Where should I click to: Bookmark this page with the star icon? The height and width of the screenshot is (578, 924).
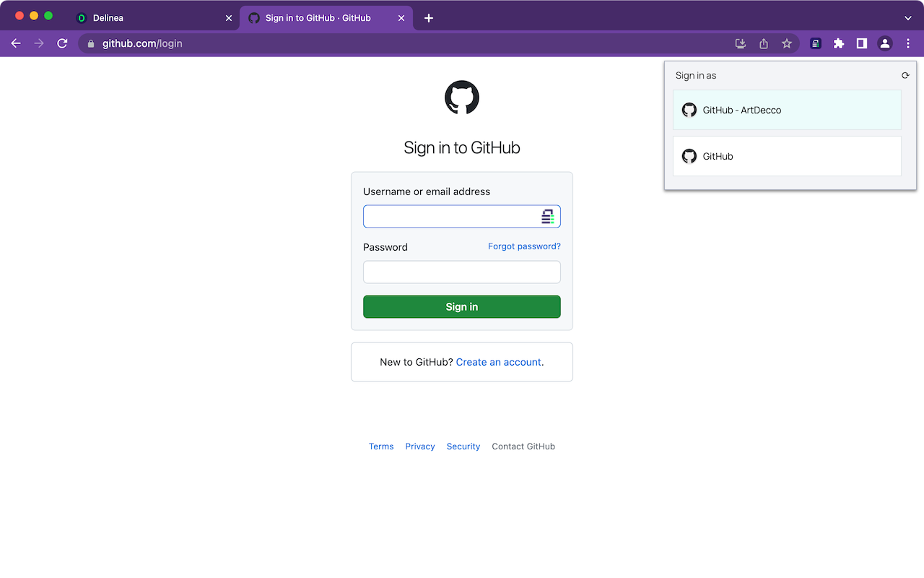(787, 43)
